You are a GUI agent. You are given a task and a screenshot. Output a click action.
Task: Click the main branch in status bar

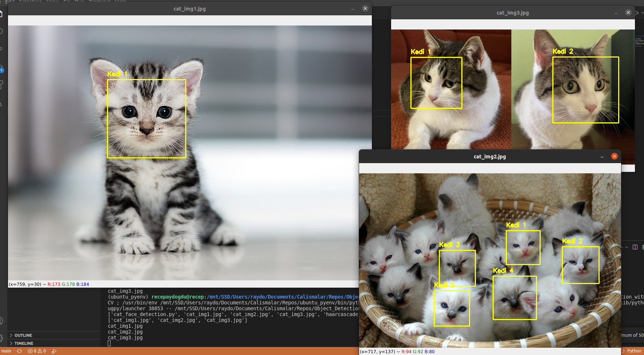coord(6,351)
